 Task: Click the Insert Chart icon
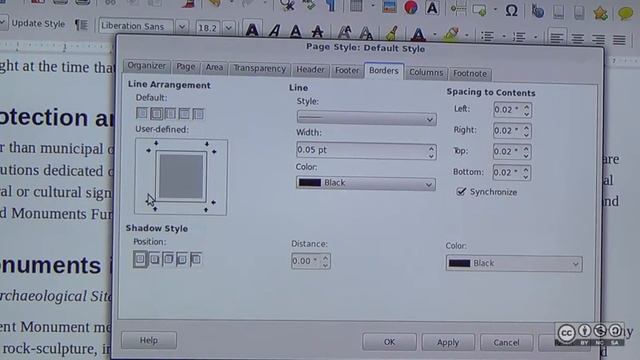pos(411,7)
